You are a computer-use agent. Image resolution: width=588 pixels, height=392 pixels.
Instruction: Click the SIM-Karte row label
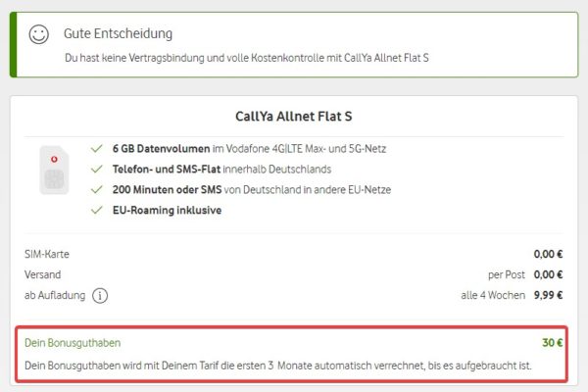coord(48,255)
